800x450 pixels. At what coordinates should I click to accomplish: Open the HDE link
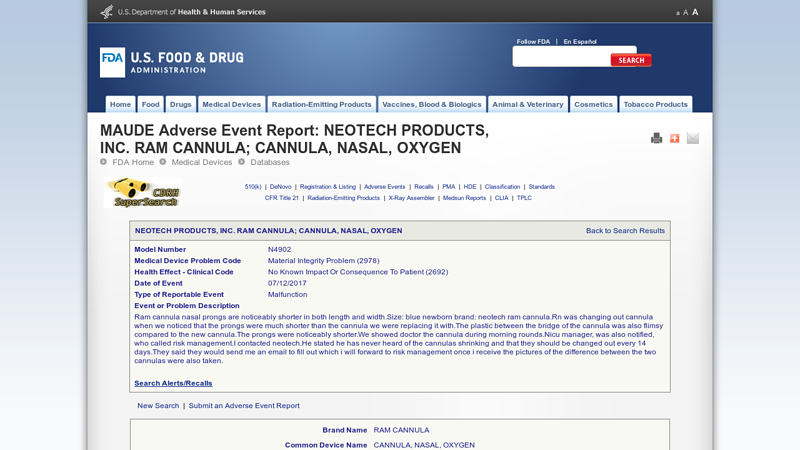pyautogui.click(x=470, y=187)
